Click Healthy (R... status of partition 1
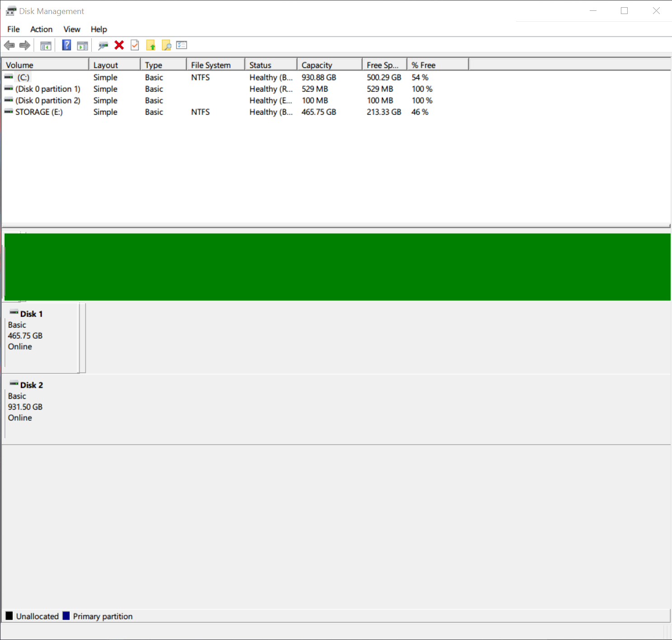Screen dimensions: 672x640 (x=271, y=89)
